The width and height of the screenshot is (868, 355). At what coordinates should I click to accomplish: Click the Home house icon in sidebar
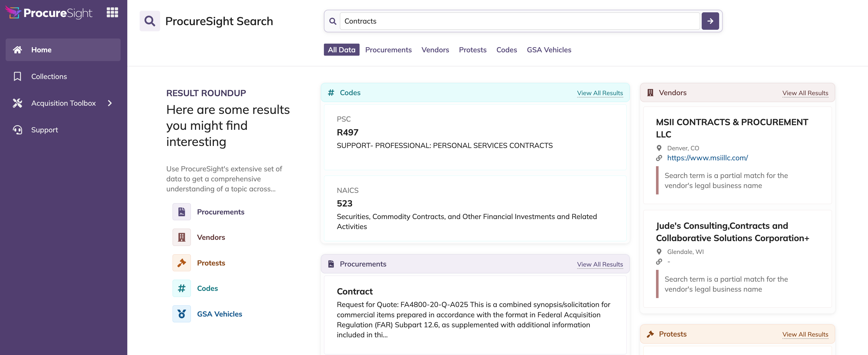17,50
